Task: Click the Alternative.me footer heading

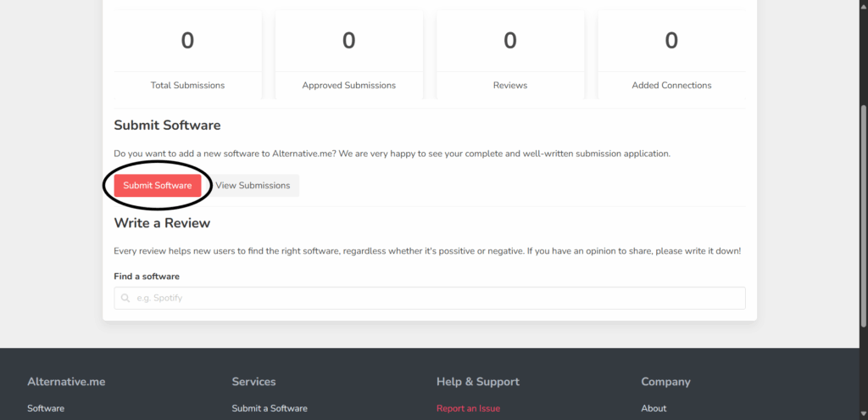Action: pyautogui.click(x=66, y=382)
